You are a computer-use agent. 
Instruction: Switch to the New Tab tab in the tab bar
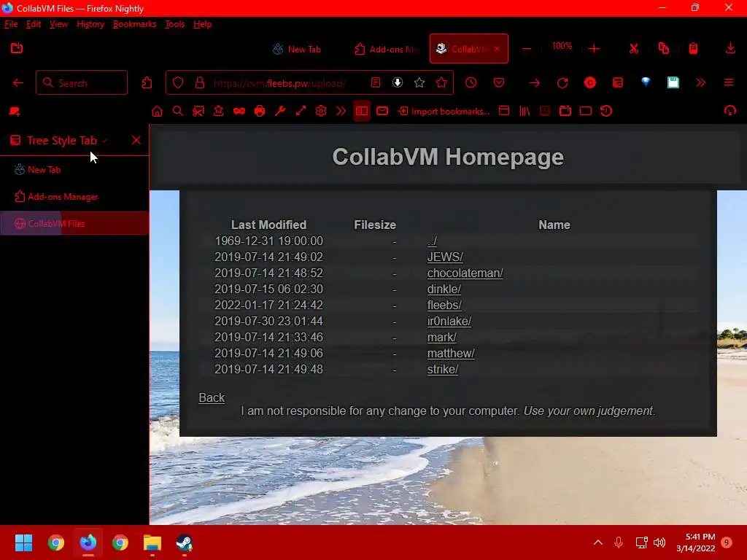coord(297,49)
